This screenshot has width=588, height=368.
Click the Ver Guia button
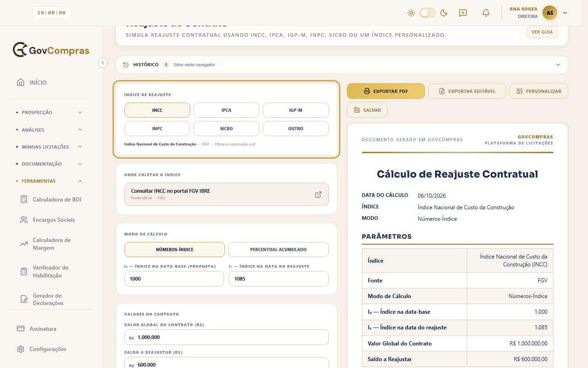[542, 32]
